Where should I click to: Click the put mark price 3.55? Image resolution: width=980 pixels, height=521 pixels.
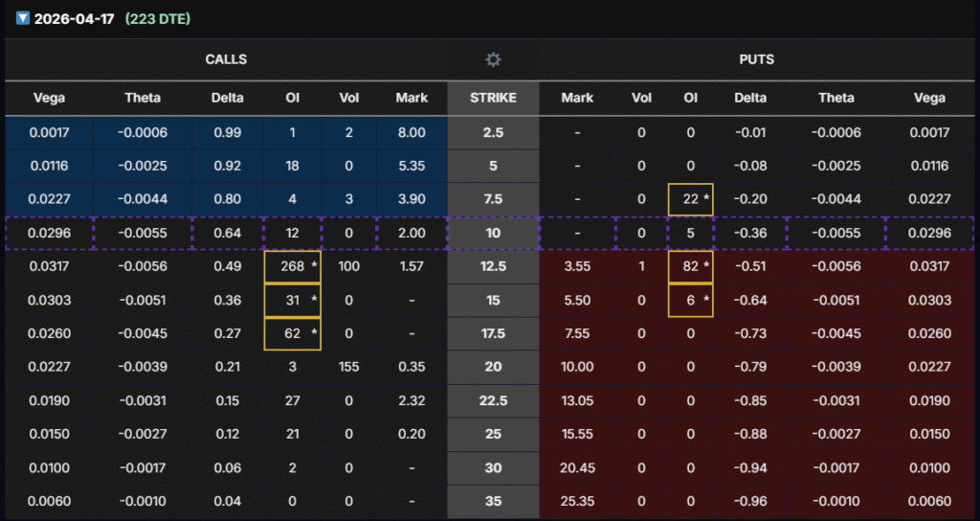(577, 266)
